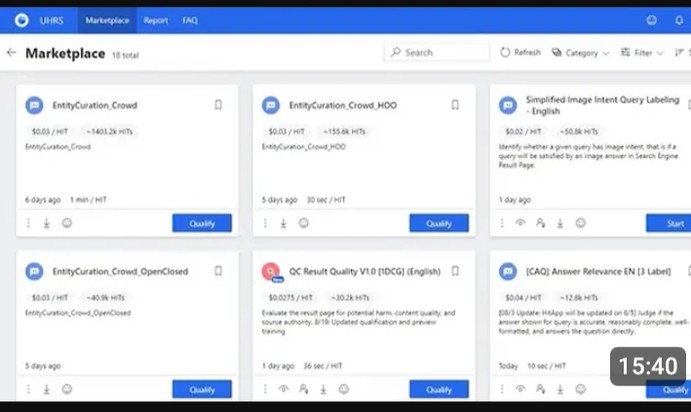Open the EntityCuration_Crowd_HOO card title
The width and height of the screenshot is (691, 412).
pyautogui.click(x=343, y=105)
